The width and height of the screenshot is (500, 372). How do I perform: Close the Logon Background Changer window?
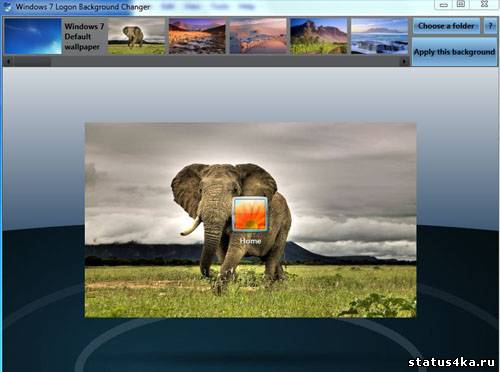(485, 5)
